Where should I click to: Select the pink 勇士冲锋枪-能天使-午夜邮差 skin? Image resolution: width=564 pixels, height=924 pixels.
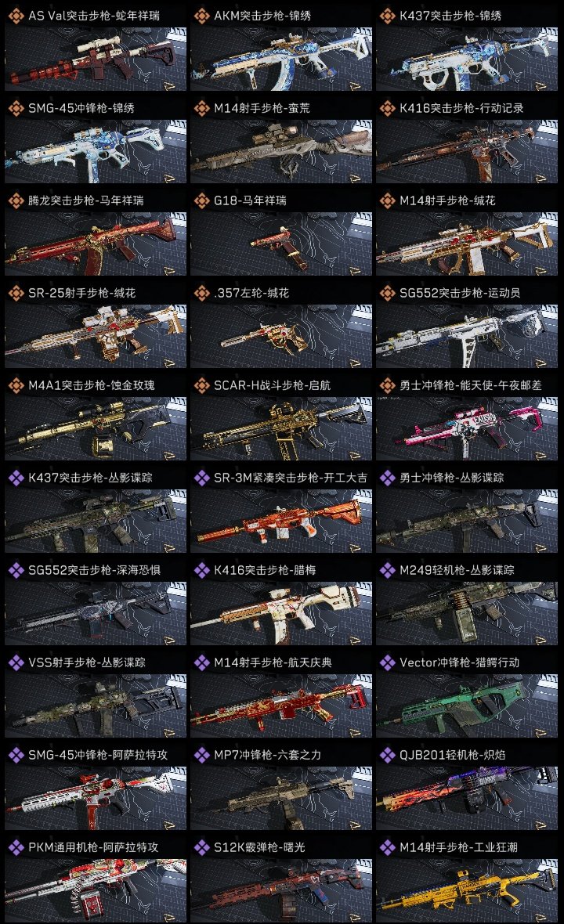pyautogui.click(x=467, y=428)
